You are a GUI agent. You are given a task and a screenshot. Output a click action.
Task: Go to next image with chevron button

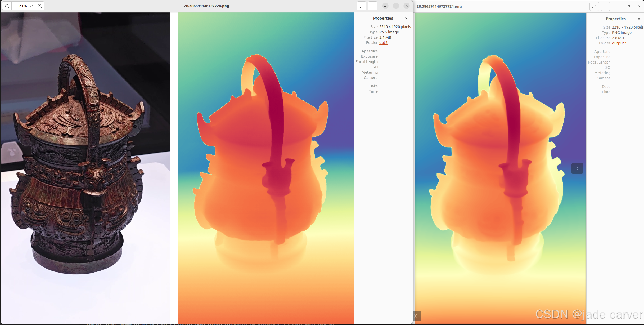tap(577, 168)
